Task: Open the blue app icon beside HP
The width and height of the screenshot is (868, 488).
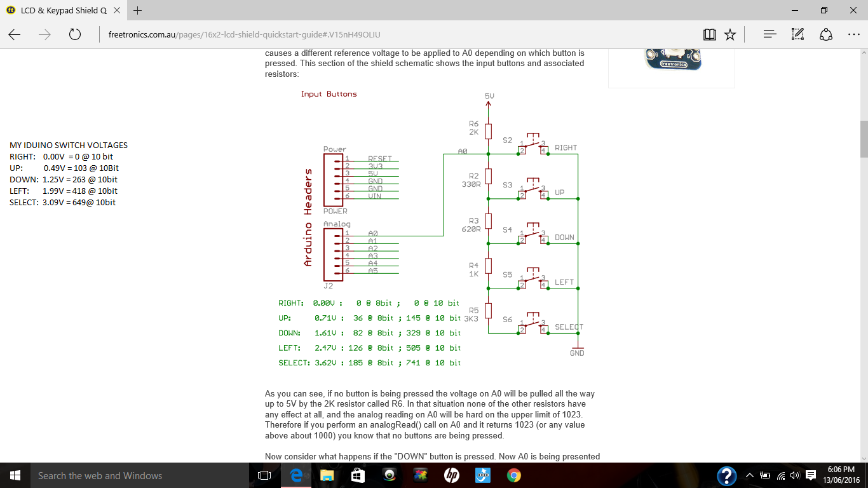Action: (x=483, y=475)
